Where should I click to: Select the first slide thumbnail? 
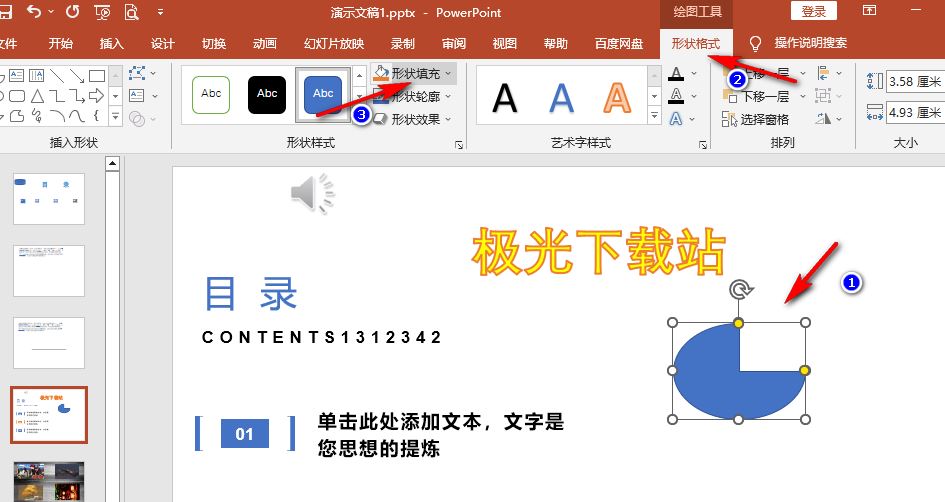[x=49, y=198]
